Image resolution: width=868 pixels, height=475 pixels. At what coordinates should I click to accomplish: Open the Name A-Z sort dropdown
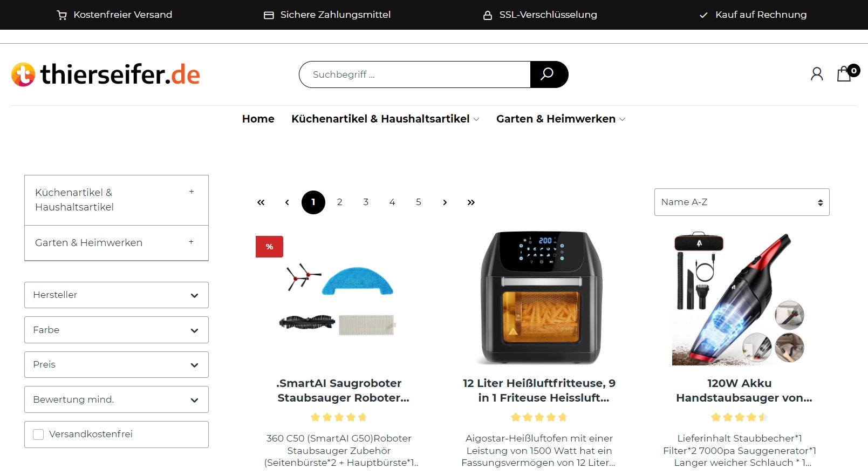point(742,202)
